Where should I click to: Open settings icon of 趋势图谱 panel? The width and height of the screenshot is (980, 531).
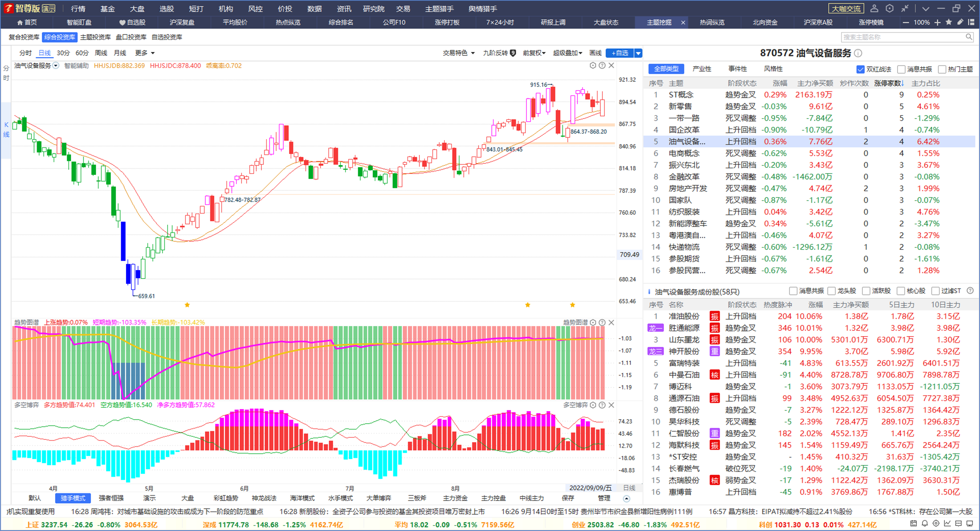pos(593,322)
